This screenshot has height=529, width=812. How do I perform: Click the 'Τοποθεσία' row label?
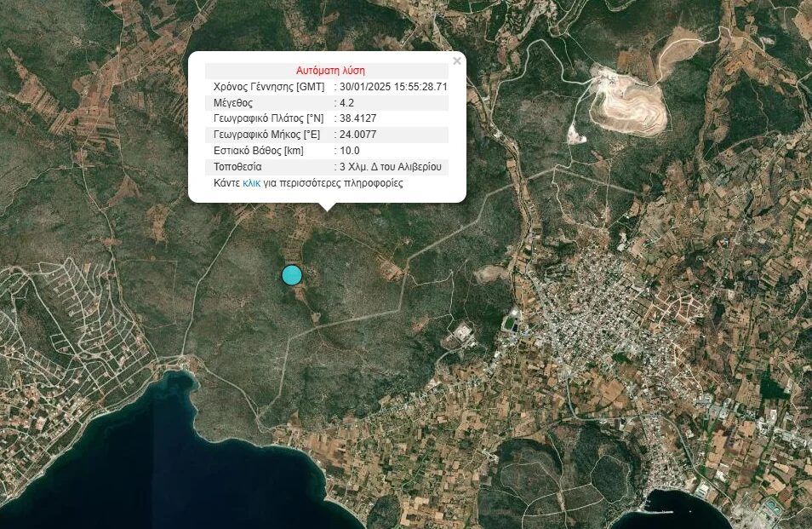coord(237,167)
